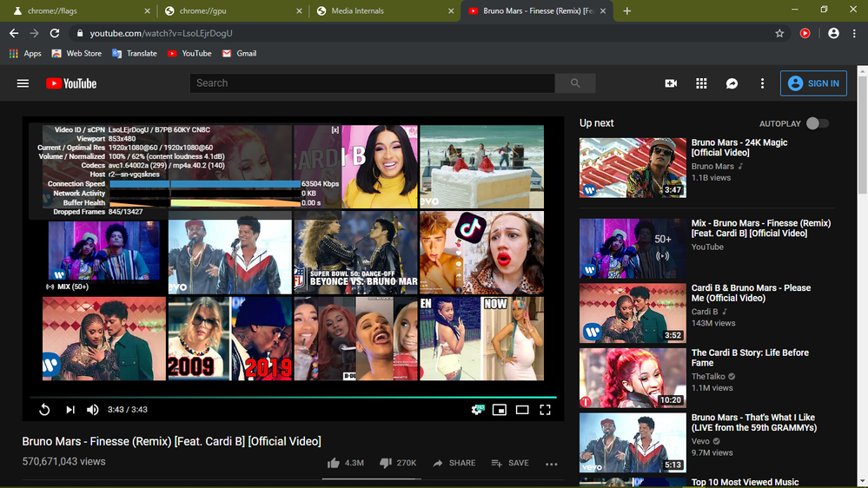Open the create video camera icon
Screen dimensions: 868x488
tap(671, 83)
